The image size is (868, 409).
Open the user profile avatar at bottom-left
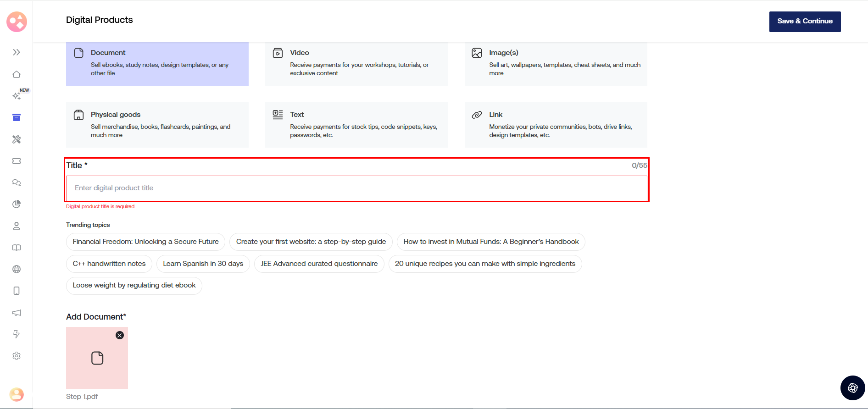click(x=17, y=394)
